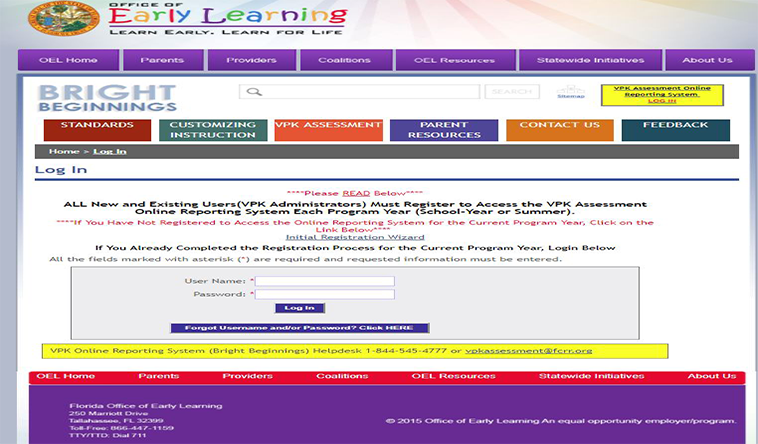Screen dimensions: 758x444
Task: Click Forgot Username and/or Password button
Action: click(x=299, y=328)
